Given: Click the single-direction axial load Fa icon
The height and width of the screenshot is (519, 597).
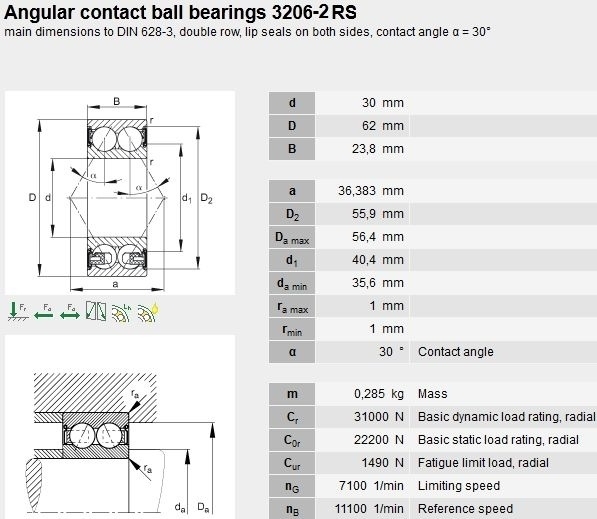Looking at the screenshot, I should pos(43,312).
